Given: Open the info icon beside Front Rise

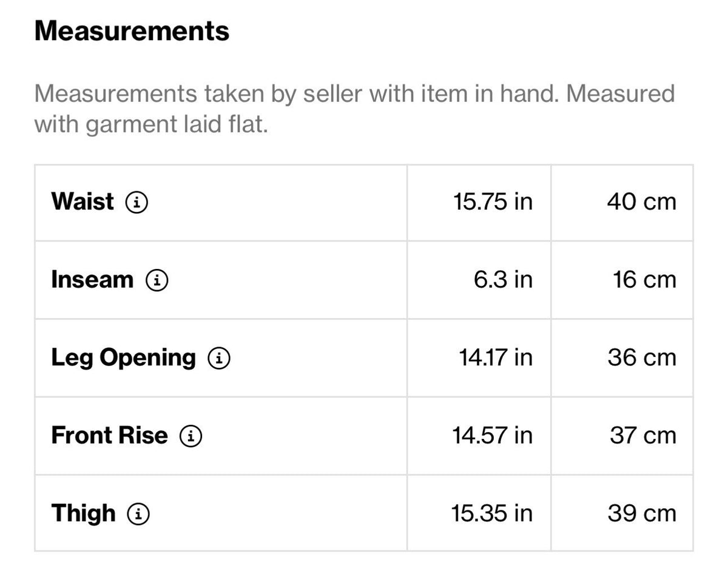Looking at the screenshot, I should [190, 435].
